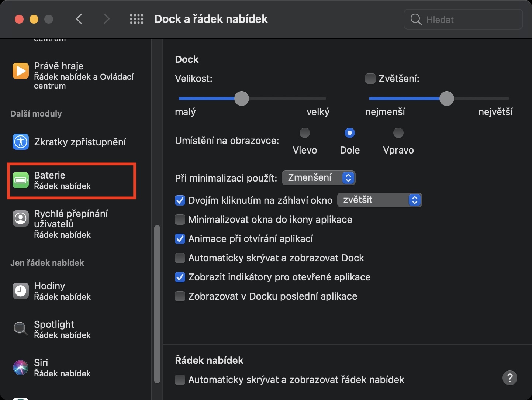The height and width of the screenshot is (400, 532).
Task: Toggle Automaticky skrývat a zobrazovat Dock
Action: tap(180, 258)
